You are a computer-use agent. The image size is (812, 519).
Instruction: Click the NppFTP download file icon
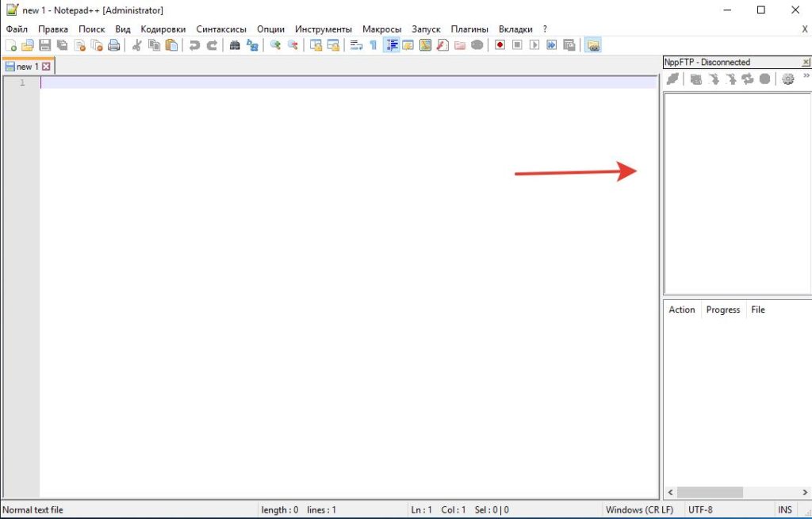coord(714,79)
